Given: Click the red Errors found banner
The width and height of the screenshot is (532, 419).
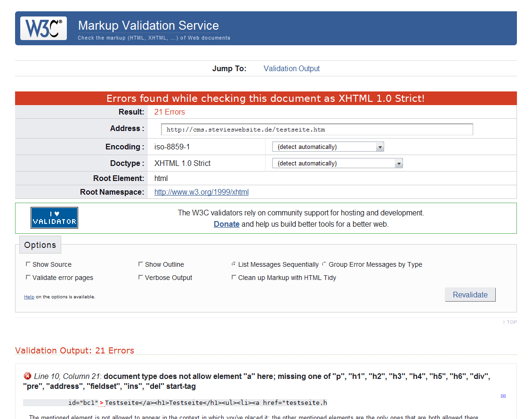Looking at the screenshot, I should coord(266,98).
